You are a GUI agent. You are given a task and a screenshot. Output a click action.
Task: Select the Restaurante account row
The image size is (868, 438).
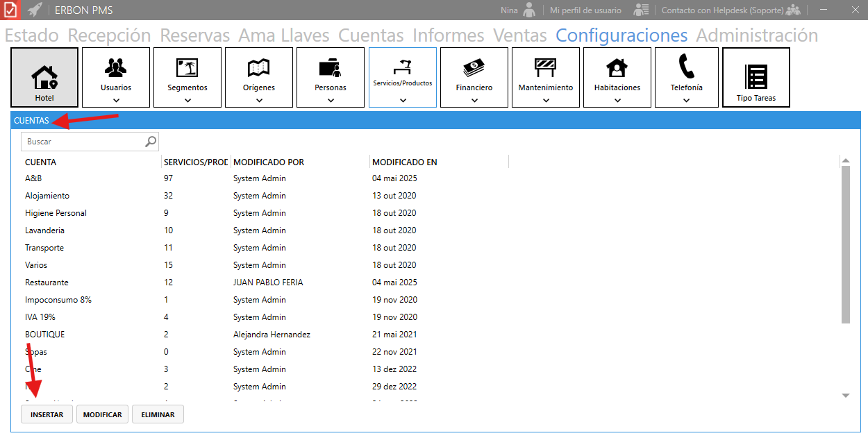(47, 283)
